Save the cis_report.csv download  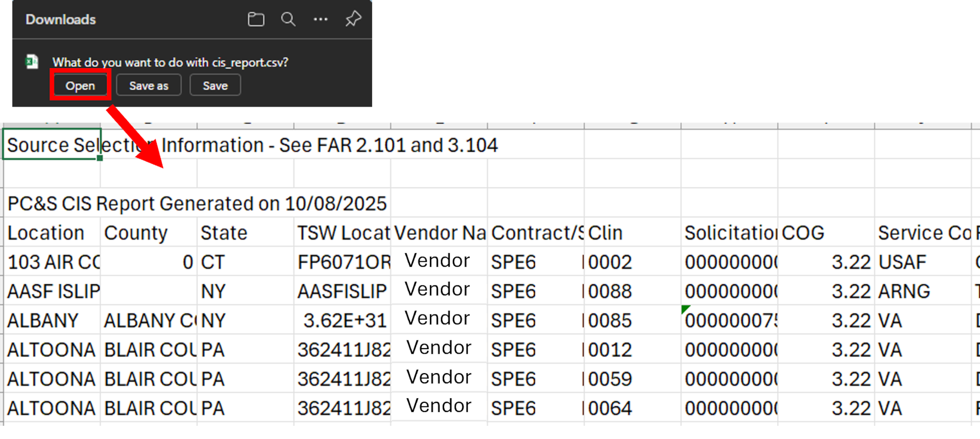215,85
